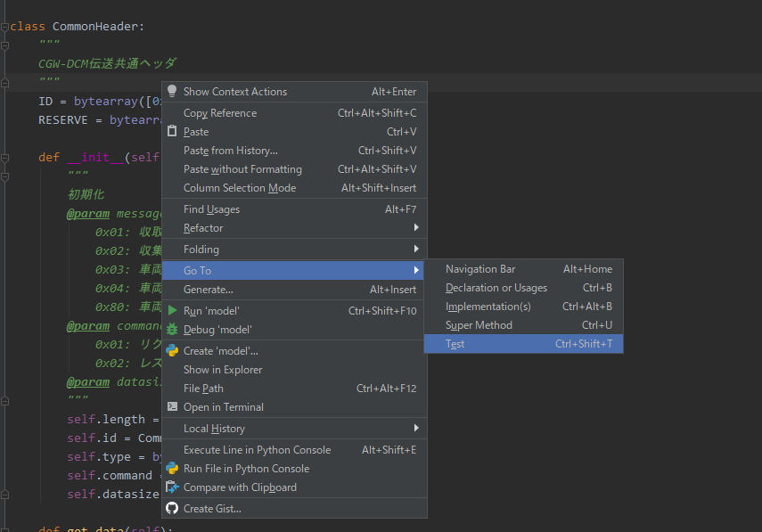Image resolution: width=762 pixels, height=532 pixels.
Task: Click the Show Context Actions lightbulb icon
Action: coord(171,91)
